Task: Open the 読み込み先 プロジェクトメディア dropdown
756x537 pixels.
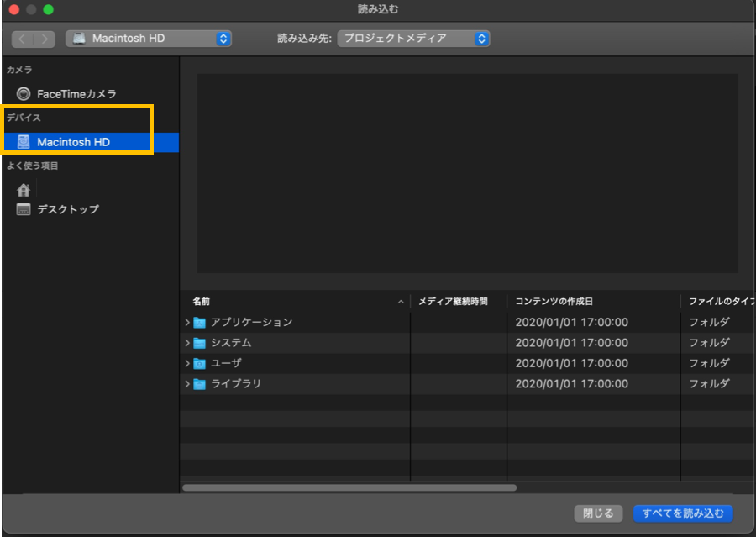Action: click(413, 39)
